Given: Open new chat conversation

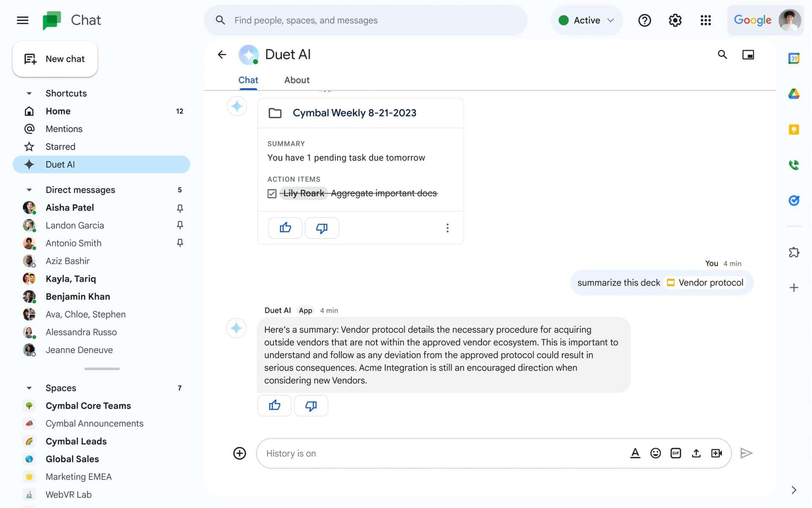Looking at the screenshot, I should pos(55,58).
